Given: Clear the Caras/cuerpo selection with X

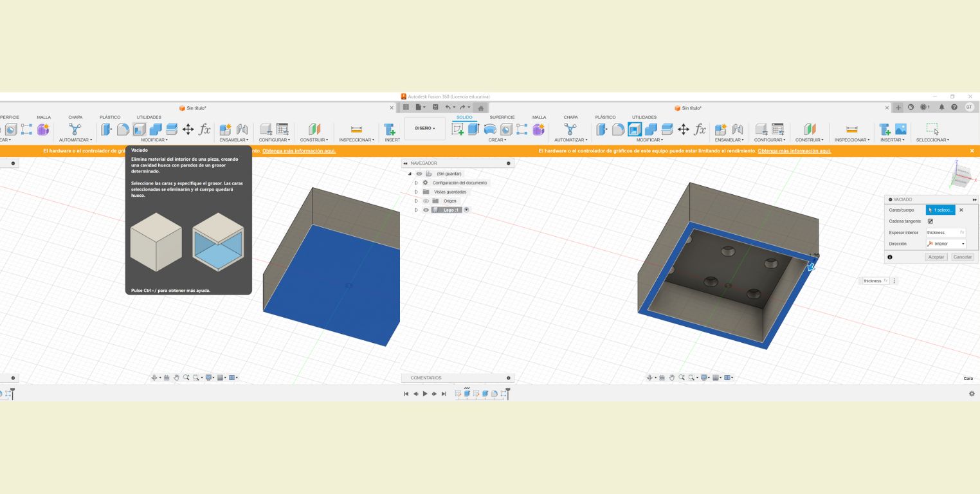Looking at the screenshot, I should click(x=961, y=210).
